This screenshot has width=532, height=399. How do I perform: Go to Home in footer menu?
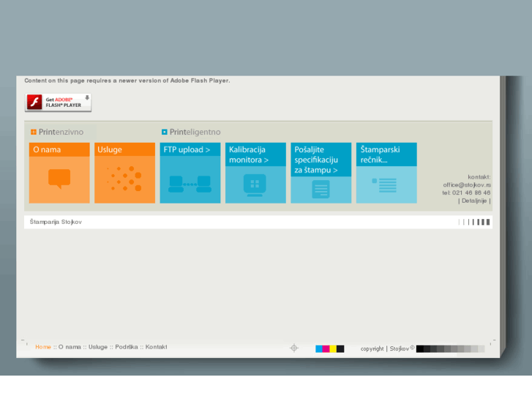click(x=43, y=347)
